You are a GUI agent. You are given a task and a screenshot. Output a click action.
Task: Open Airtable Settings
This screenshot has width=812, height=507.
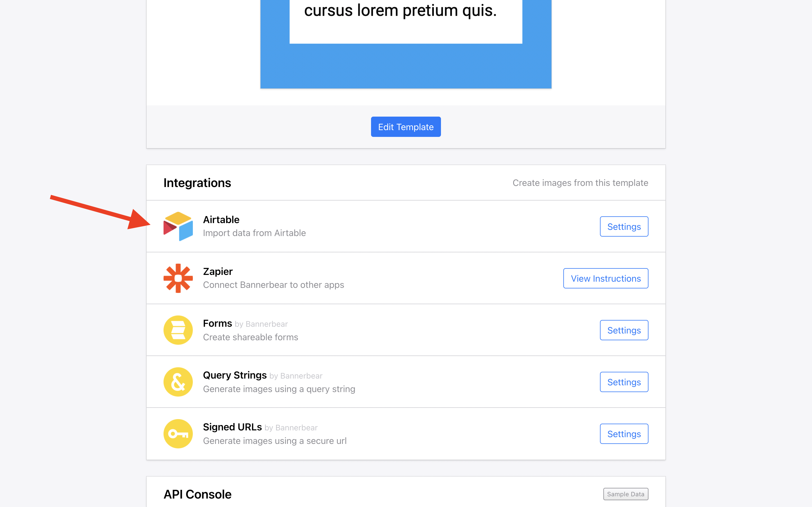coord(624,227)
